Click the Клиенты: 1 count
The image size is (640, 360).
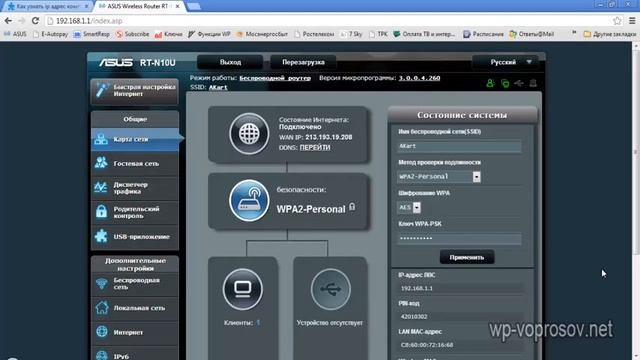coord(258,323)
